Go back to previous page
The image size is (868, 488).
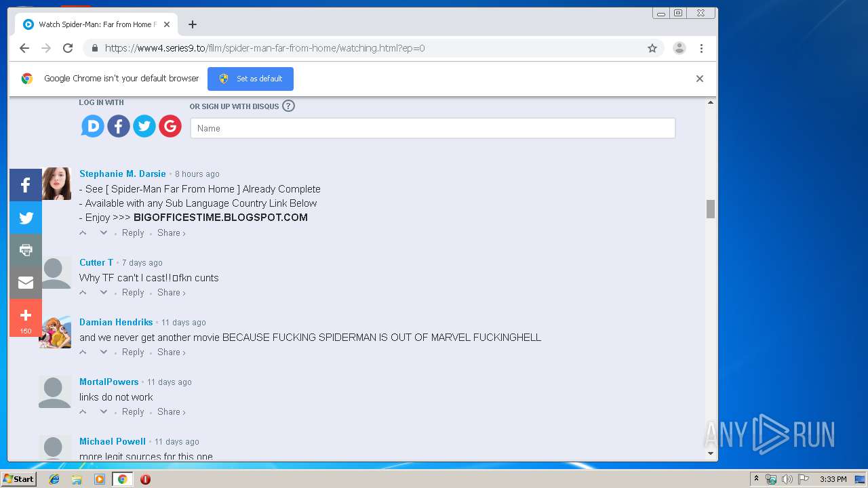tap(24, 48)
